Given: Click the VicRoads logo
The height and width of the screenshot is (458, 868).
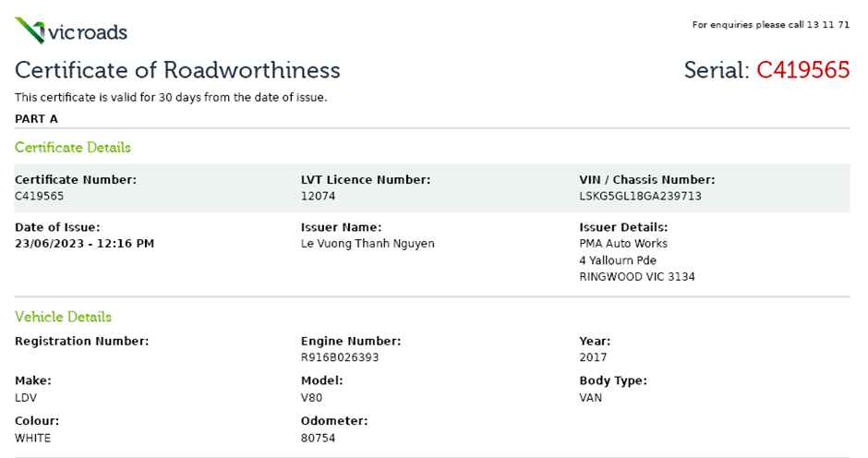Looking at the screenshot, I should point(71,32).
